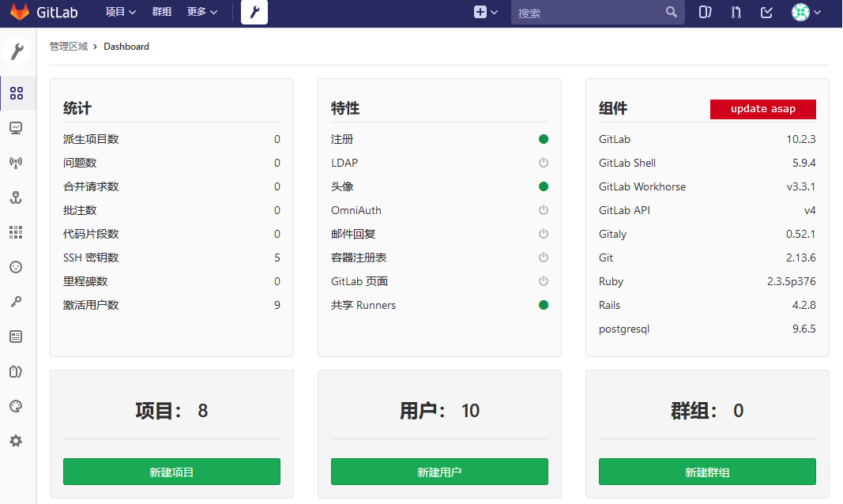Click the sidebar wrench admin avatar
843x504 pixels.
(17, 51)
